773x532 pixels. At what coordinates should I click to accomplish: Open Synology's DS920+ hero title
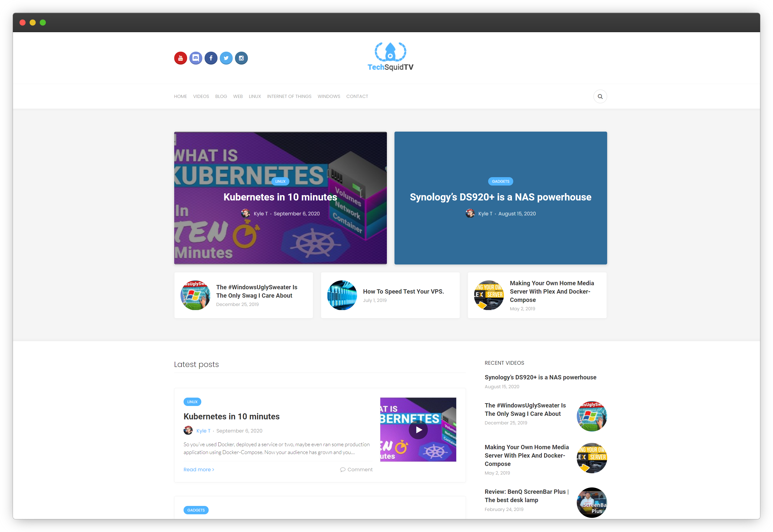click(501, 197)
